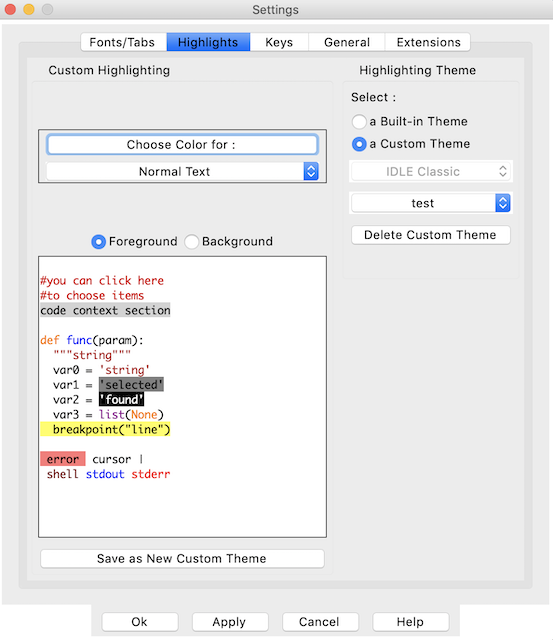Open Help for settings dialog
This screenshot has height=640, width=553.
click(411, 622)
